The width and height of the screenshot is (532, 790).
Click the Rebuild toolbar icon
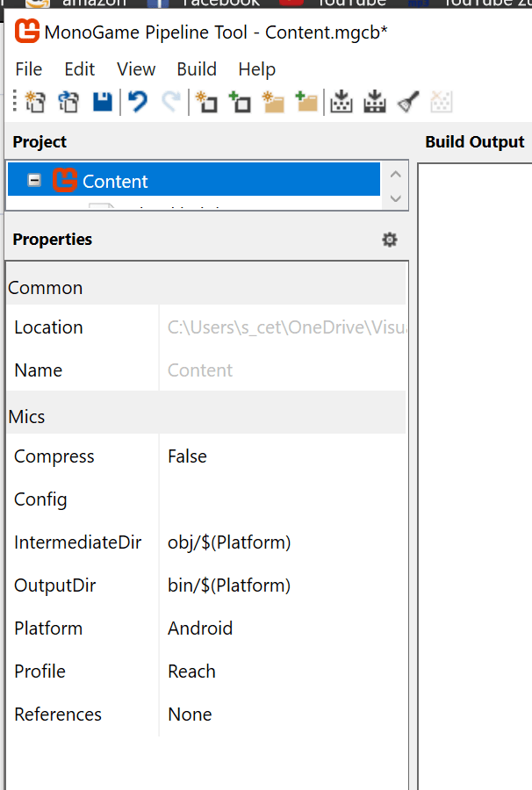coord(375,102)
